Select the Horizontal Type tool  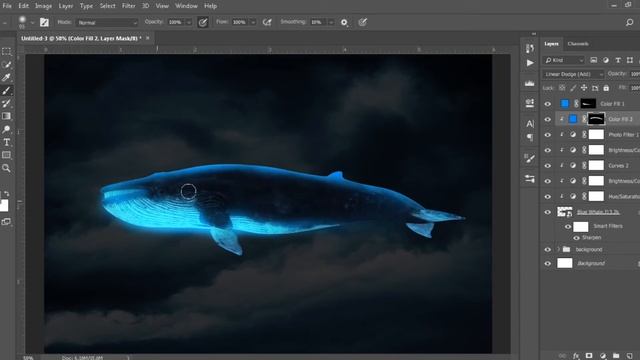coord(6,142)
